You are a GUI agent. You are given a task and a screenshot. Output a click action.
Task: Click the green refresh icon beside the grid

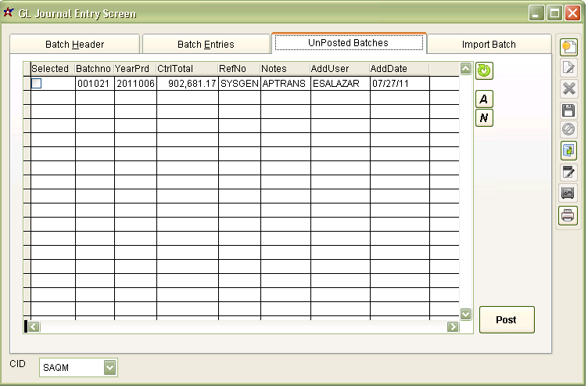(x=485, y=70)
